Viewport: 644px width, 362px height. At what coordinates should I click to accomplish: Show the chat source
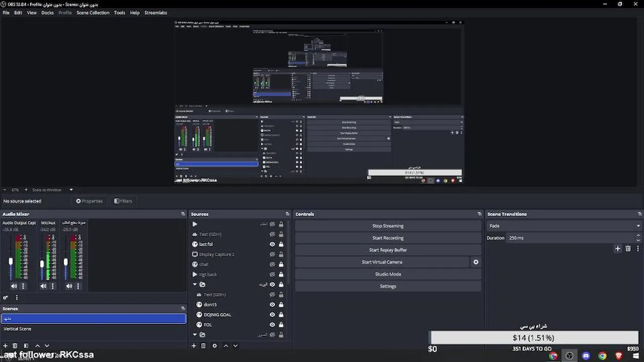[272, 264]
